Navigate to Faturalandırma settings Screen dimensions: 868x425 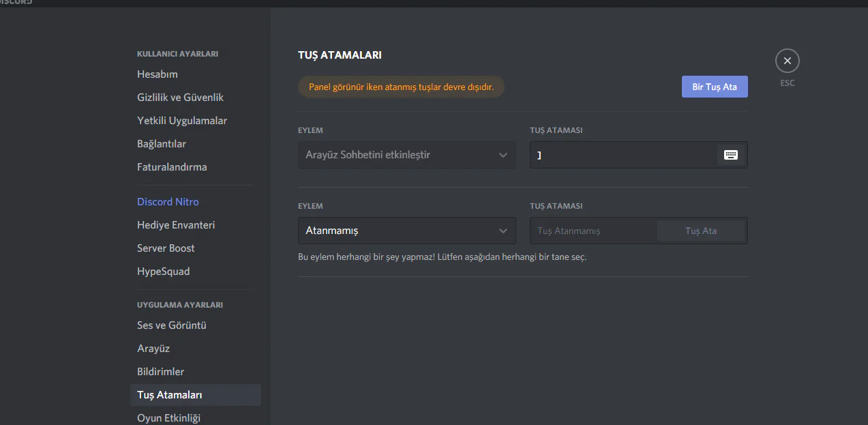(x=172, y=167)
